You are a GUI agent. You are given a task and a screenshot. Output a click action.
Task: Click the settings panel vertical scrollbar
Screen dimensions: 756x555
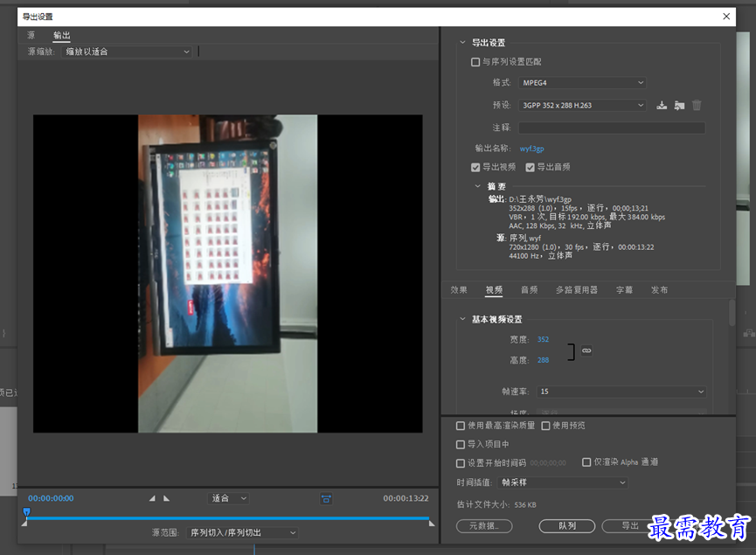732,313
